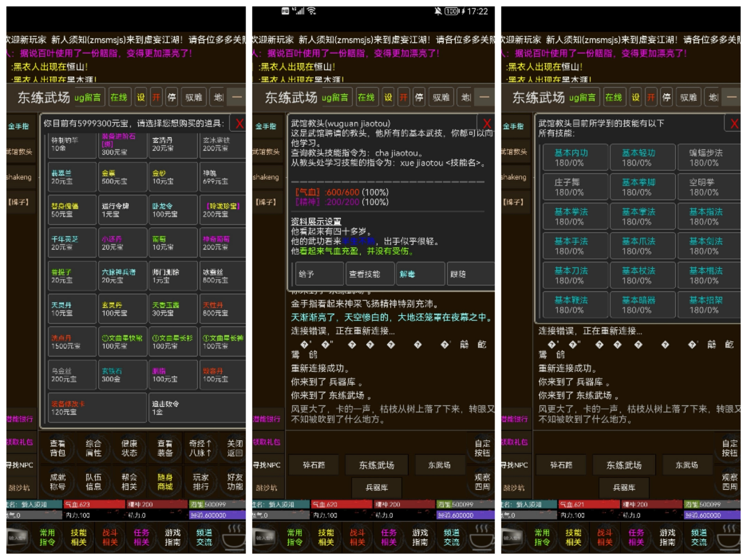Viewport: 747px width, 560px height.
Task: Go to 碎石路 in the middle screenshot
Action: [x=314, y=465]
